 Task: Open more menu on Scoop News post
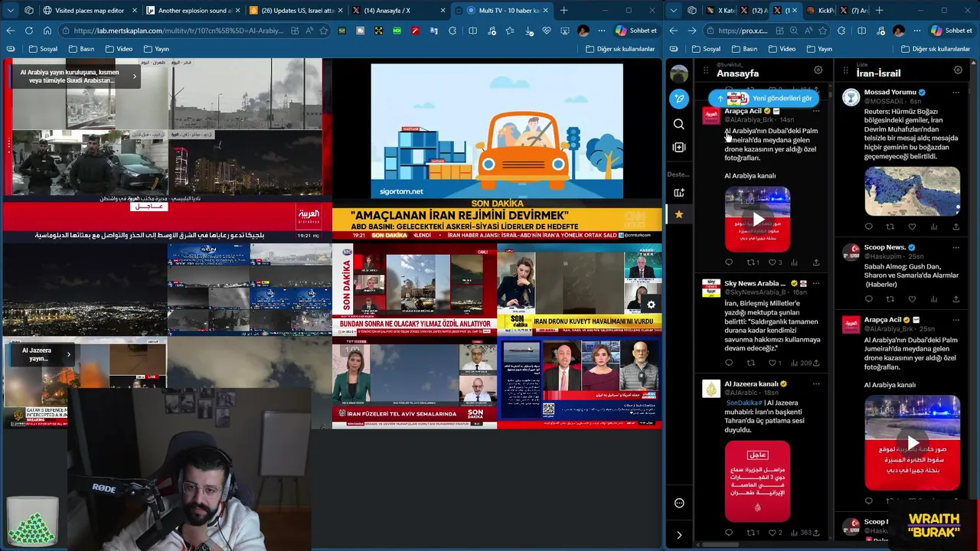click(956, 247)
